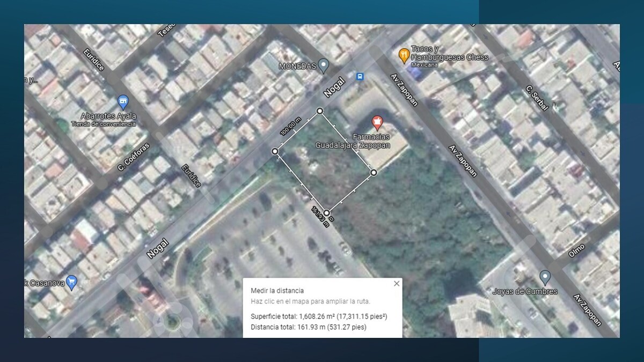Select the gray MONEDAS location pin
The image size is (644, 362).
coord(323,65)
